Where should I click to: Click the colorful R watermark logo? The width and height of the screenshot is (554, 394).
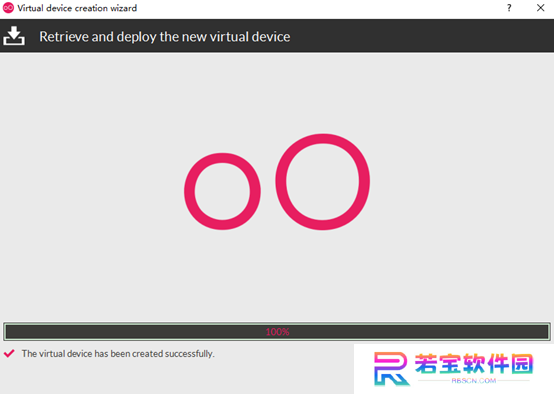[391, 369]
